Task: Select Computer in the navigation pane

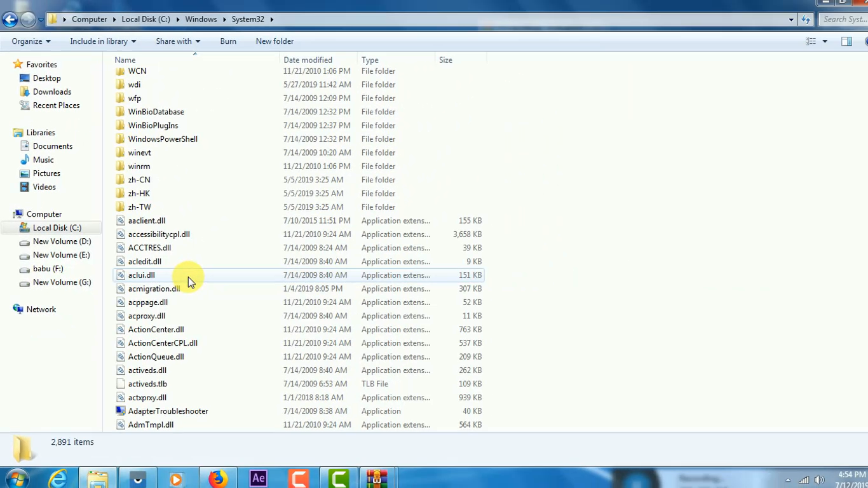Action: [44, 214]
